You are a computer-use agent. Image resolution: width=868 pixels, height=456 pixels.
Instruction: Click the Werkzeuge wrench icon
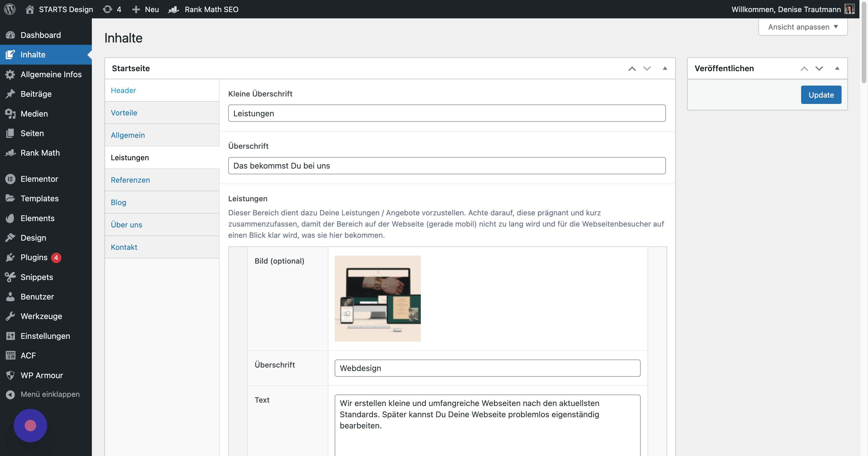point(10,316)
